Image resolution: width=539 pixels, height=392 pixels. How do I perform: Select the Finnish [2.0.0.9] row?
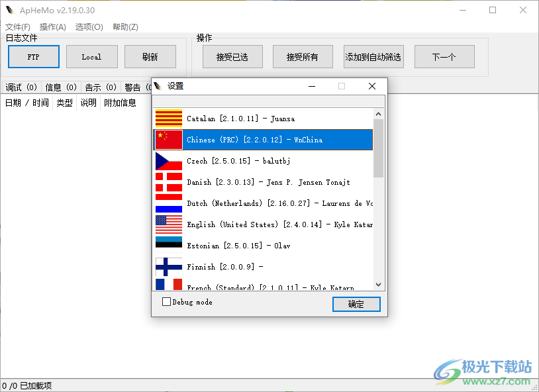(x=263, y=267)
